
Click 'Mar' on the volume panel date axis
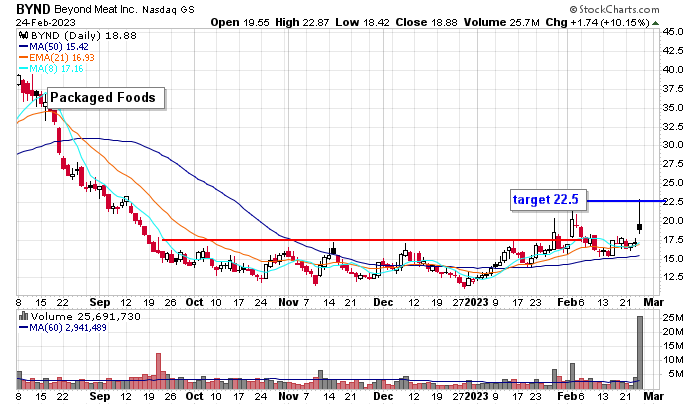[654, 397]
